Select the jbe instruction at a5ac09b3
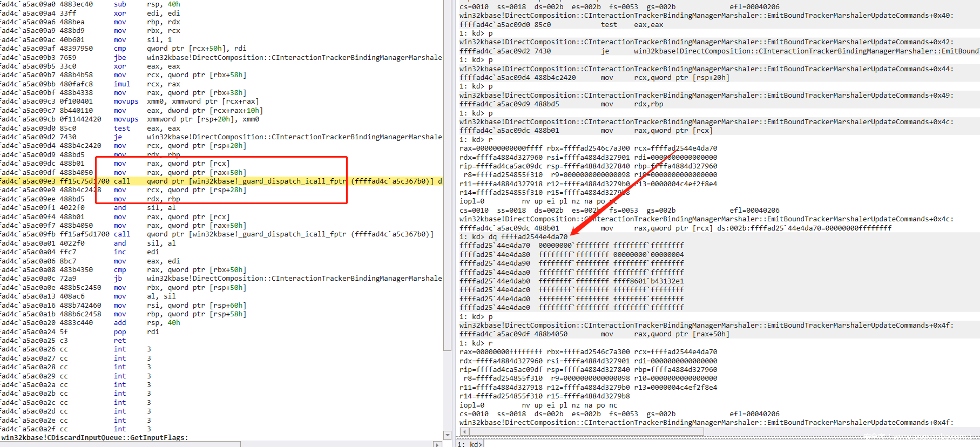The image size is (980, 447). [x=221, y=57]
